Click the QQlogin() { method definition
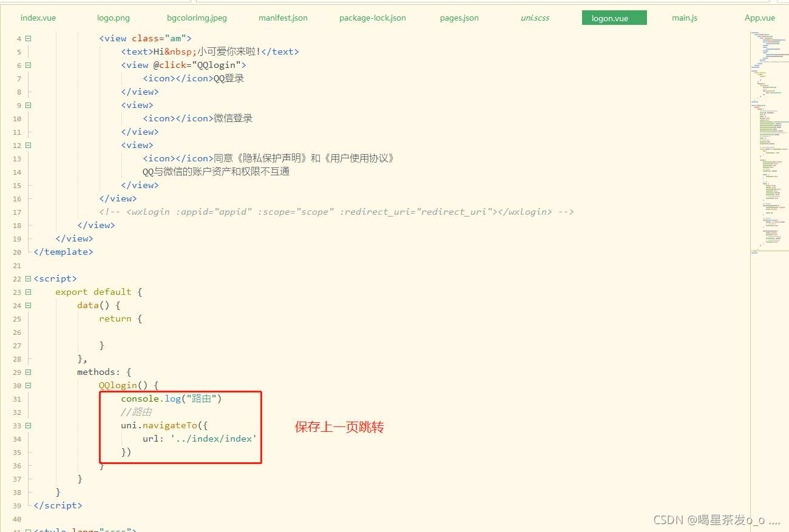The height and width of the screenshot is (532, 789). 129,385
